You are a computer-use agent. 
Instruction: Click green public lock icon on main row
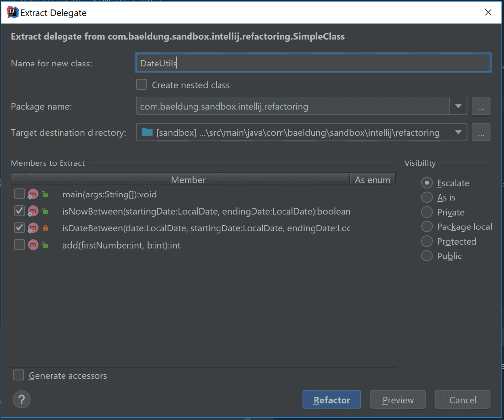pos(45,194)
